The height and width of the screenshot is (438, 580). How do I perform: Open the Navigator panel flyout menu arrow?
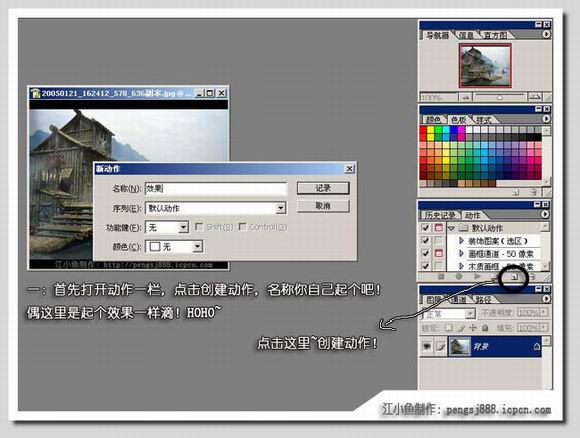coord(546,34)
